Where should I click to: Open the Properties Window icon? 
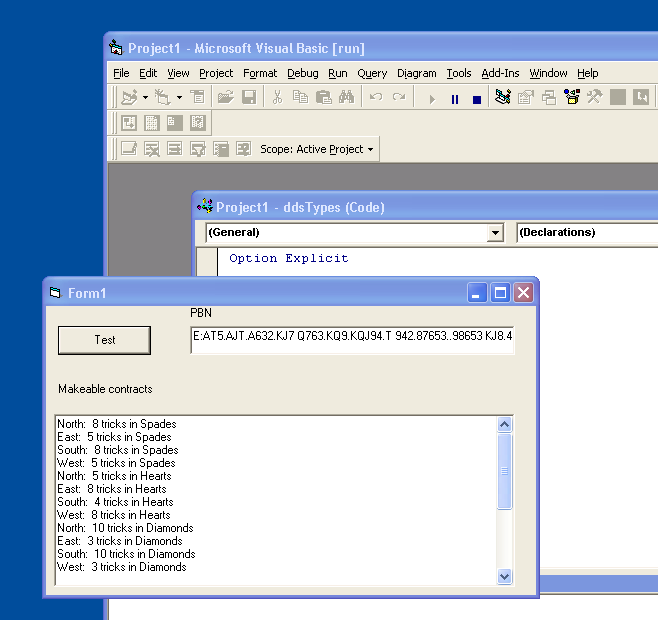pyautogui.click(x=526, y=97)
